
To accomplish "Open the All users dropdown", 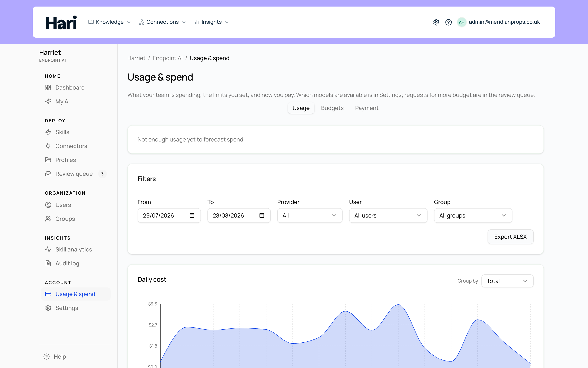I will [x=388, y=215].
